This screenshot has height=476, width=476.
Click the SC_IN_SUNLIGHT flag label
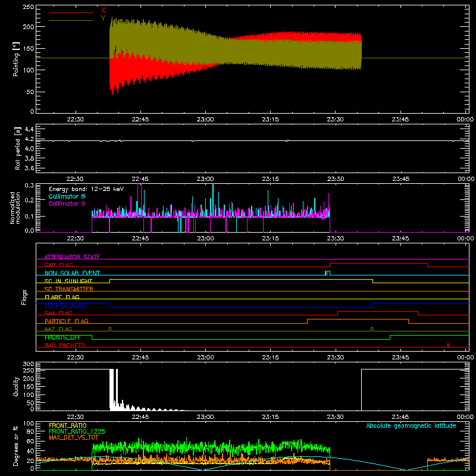(68, 281)
